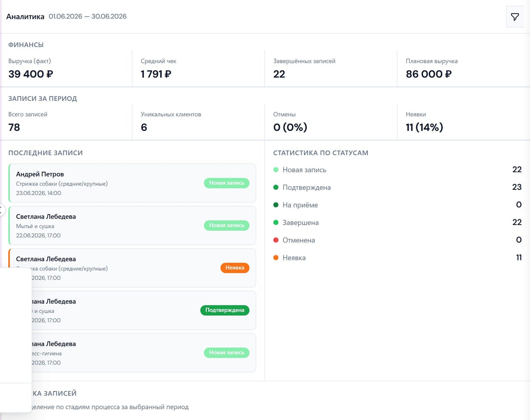Click Уникальных клиентов value 6
This screenshot has height=420, width=530.
(144, 127)
